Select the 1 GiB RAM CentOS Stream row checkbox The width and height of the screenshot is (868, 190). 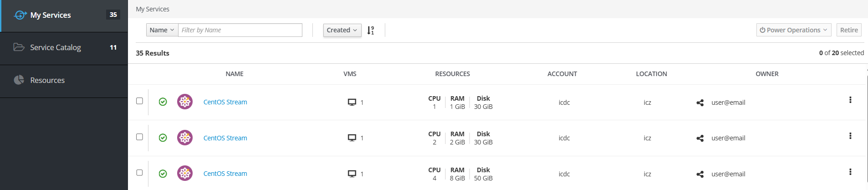(x=139, y=101)
